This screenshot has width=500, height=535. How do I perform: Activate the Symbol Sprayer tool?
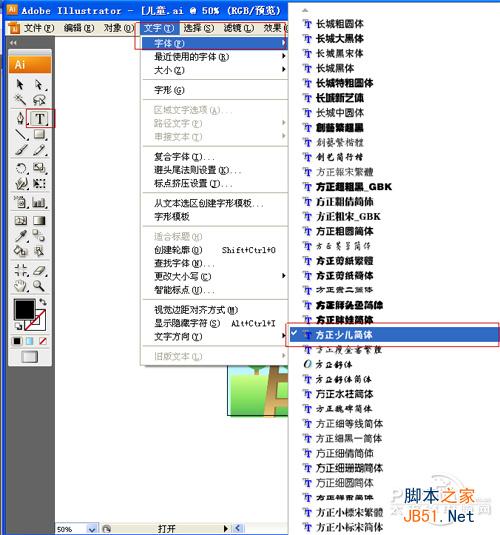coord(20,202)
